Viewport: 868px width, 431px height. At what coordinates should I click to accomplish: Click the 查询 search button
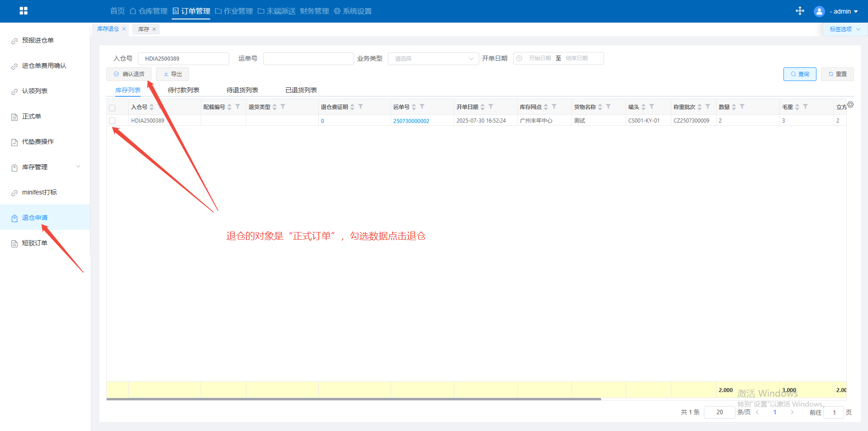pyautogui.click(x=799, y=74)
